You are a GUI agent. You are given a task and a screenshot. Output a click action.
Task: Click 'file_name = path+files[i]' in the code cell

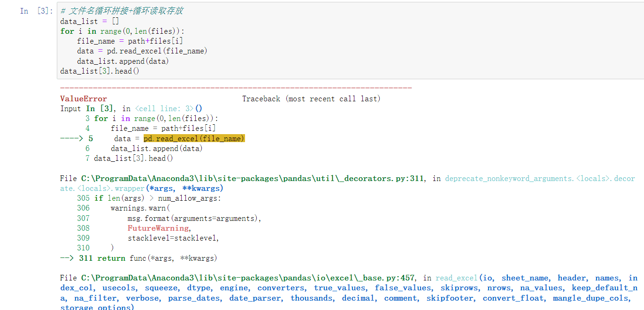point(130,41)
